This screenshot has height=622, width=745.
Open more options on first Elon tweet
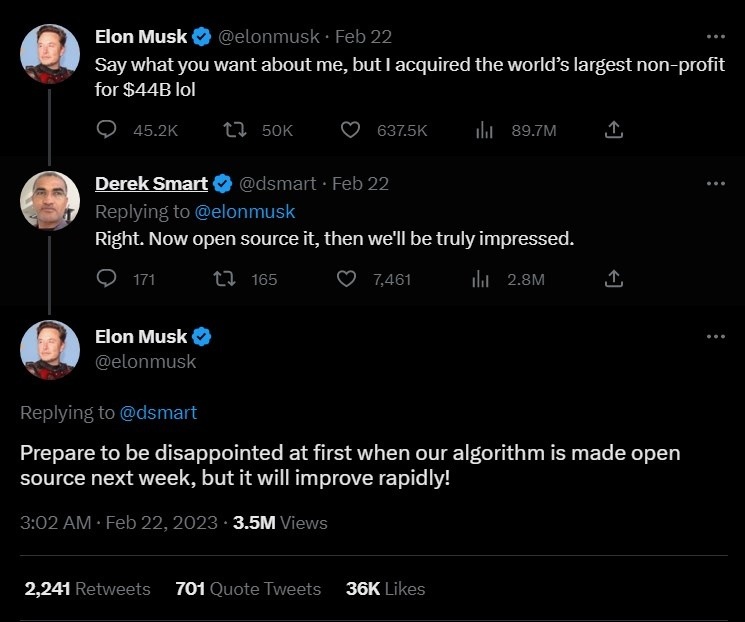point(715,37)
